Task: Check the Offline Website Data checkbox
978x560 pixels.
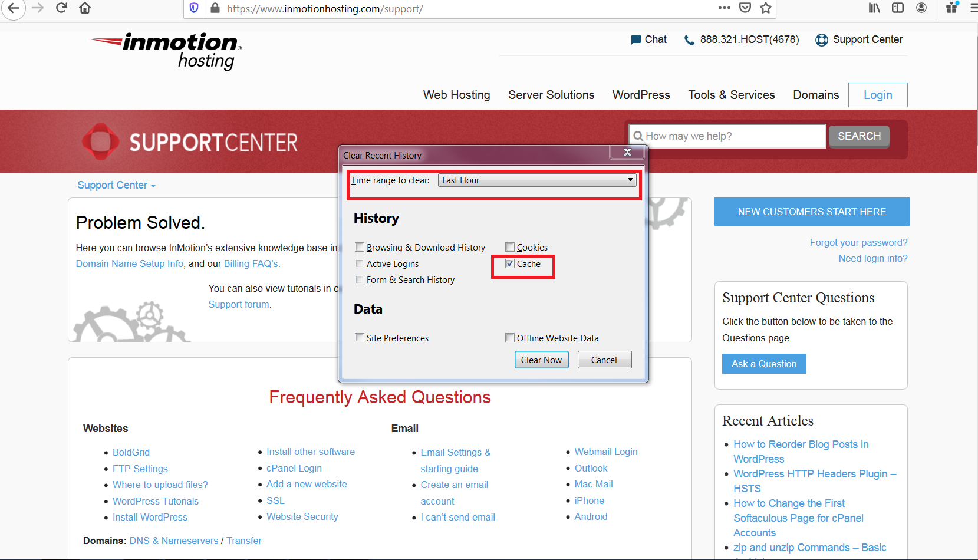Action: coord(510,338)
